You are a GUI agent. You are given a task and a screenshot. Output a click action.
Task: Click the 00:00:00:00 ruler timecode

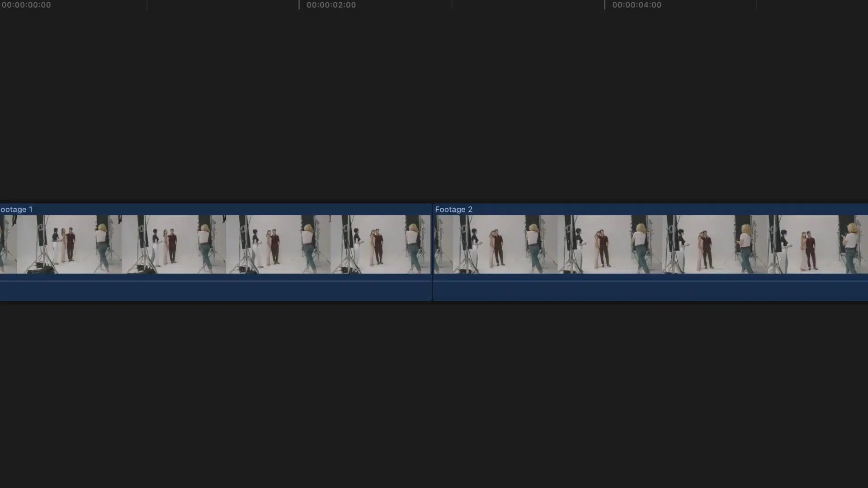(x=26, y=5)
